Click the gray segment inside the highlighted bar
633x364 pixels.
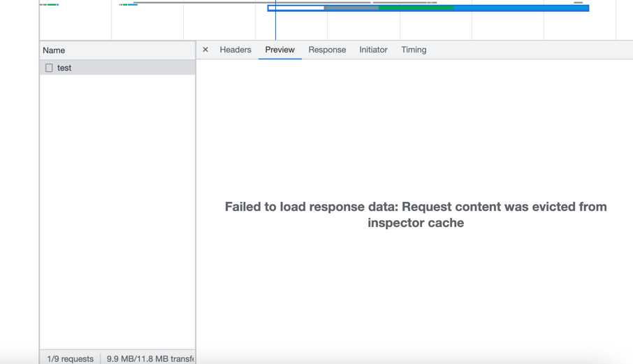pos(351,8)
